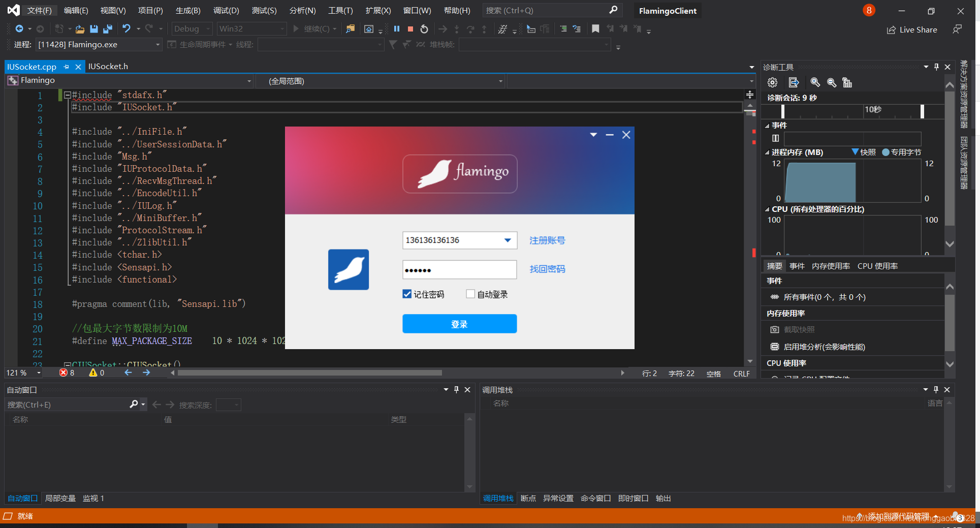Image resolution: width=980 pixels, height=528 pixels.
Task: Switch to the 断点 tab
Action: 528,499
